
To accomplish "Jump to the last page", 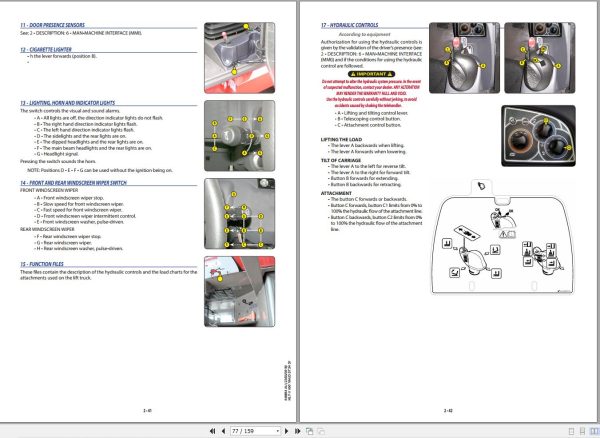I will (297, 431).
